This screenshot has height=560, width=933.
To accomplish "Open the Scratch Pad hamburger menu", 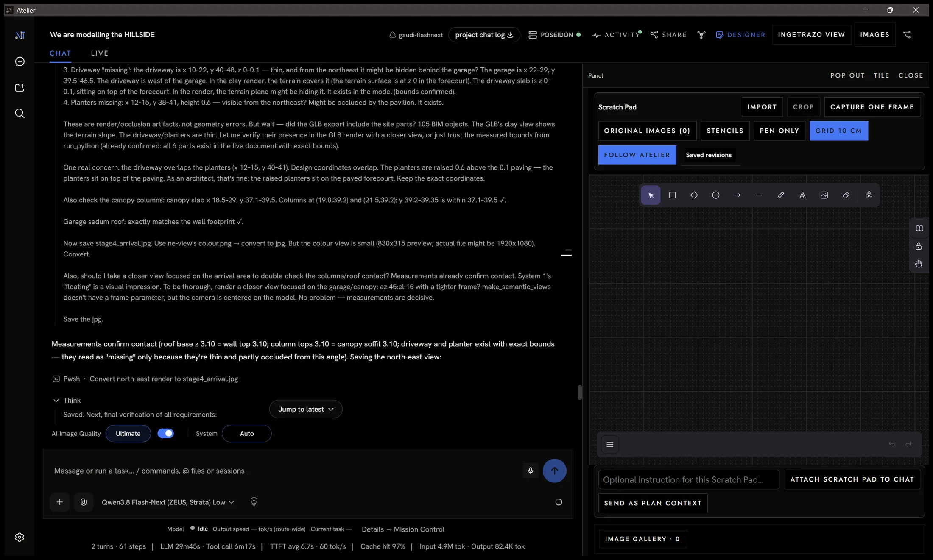I will [x=610, y=444].
